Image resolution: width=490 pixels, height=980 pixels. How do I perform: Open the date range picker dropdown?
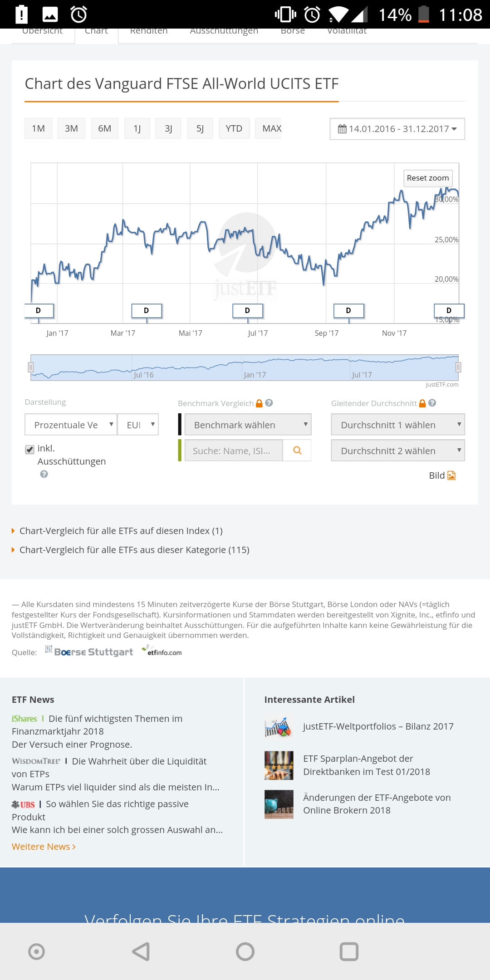397,129
